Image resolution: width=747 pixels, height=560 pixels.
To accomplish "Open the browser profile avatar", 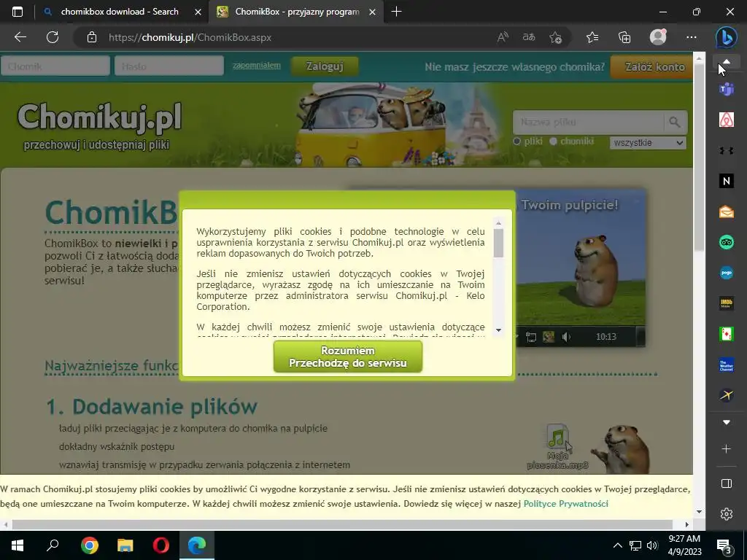I will click(x=658, y=37).
